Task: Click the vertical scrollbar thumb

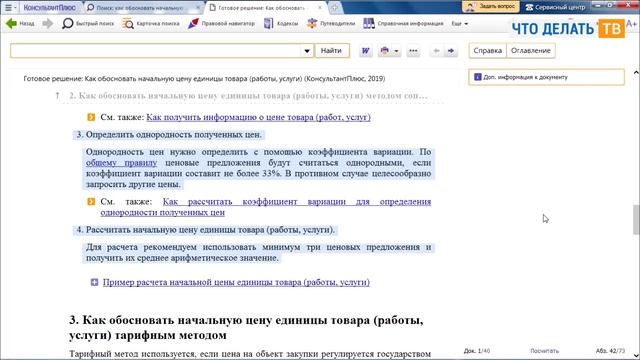Action: [636, 220]
